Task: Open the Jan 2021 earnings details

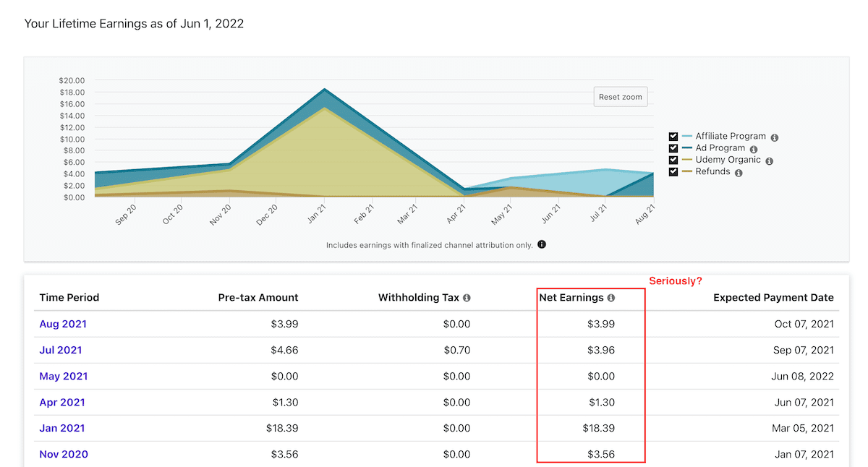Action: coord(61,428)
